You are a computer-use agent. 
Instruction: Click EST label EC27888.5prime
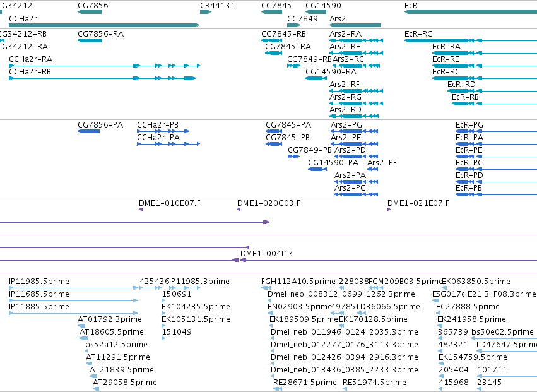tap(468, 307)
